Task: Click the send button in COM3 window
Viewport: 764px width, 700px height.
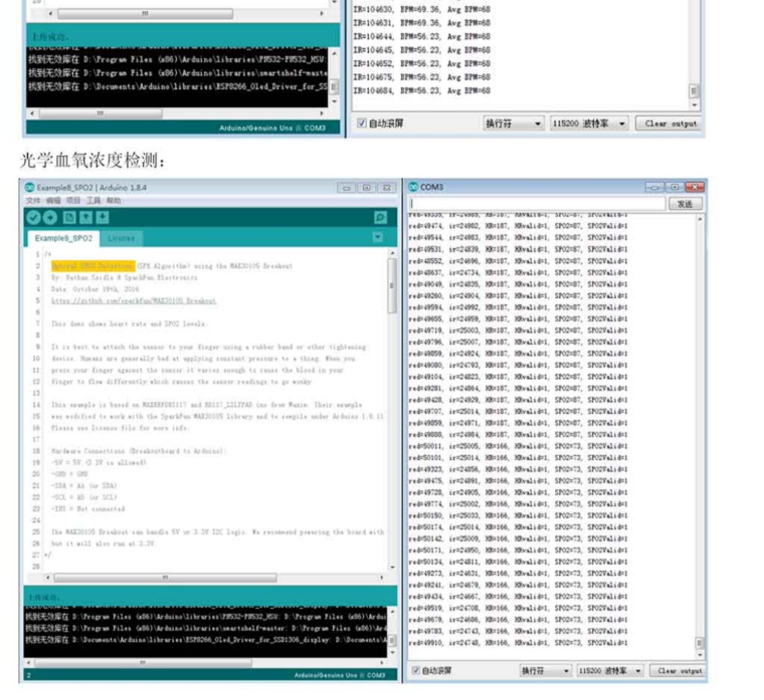Action: click(x=685, y=204)
